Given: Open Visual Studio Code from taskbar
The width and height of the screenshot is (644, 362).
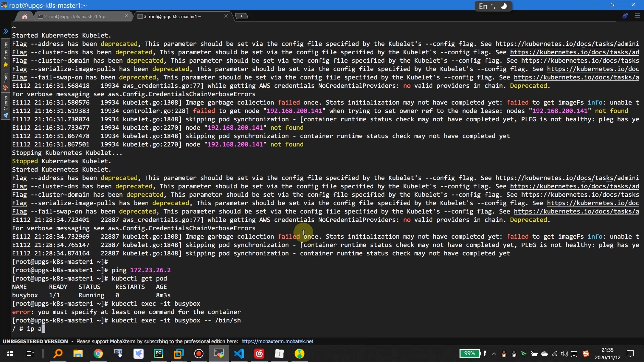Looking at the screenshot, I should tap(239, 354).
